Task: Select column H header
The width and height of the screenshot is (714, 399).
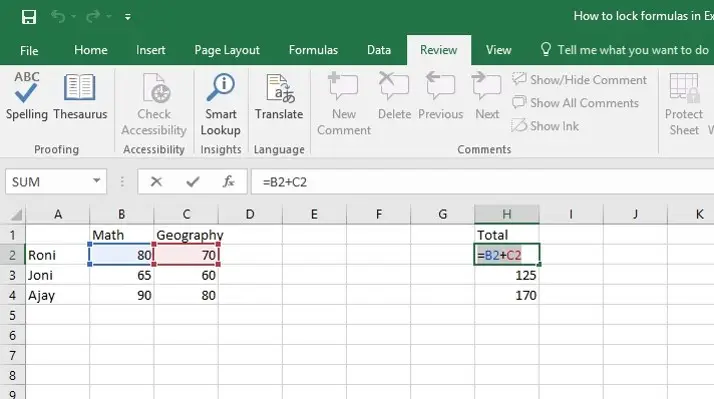Action: (x=506, y=214)
